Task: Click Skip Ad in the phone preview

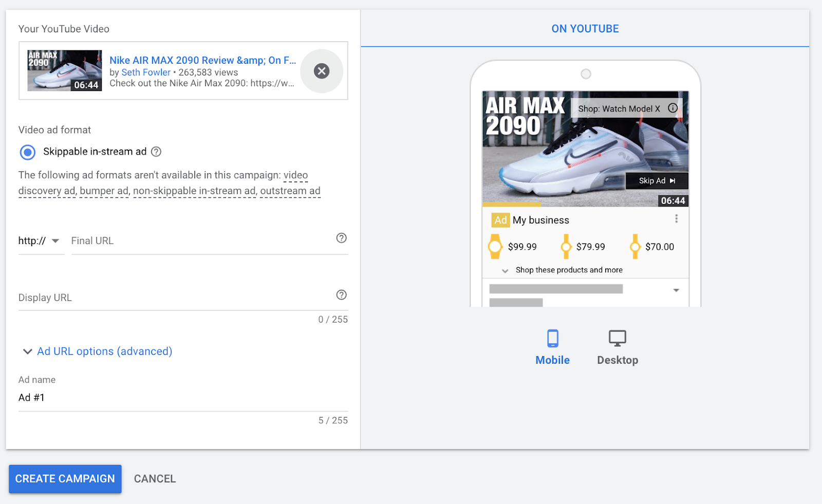Action: 657,181
